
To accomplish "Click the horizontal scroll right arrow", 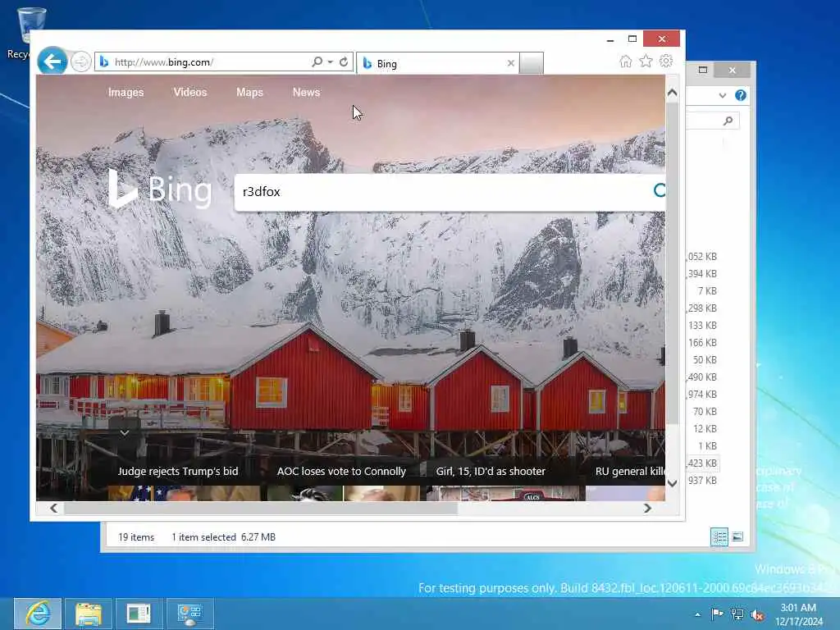I will (647, 508).
